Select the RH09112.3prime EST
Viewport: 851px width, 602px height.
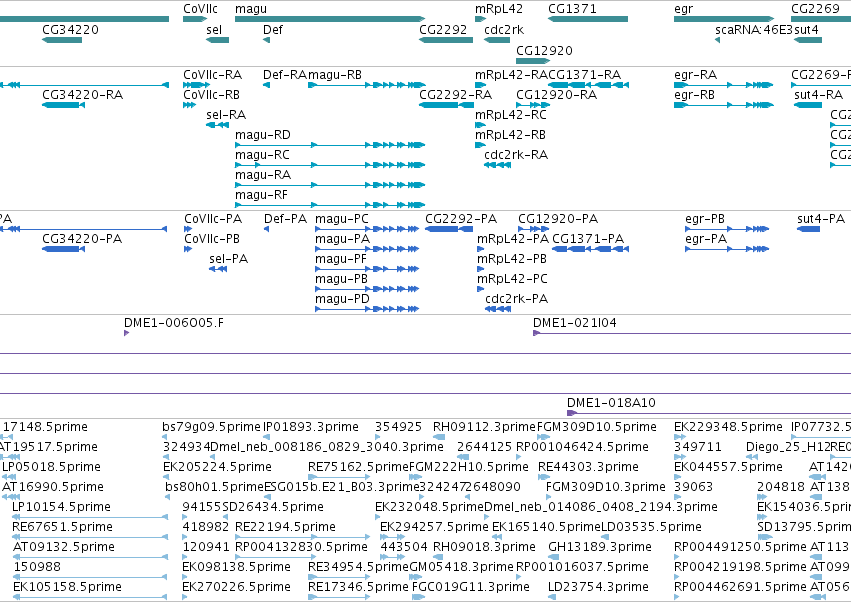(x=439, y=437)
